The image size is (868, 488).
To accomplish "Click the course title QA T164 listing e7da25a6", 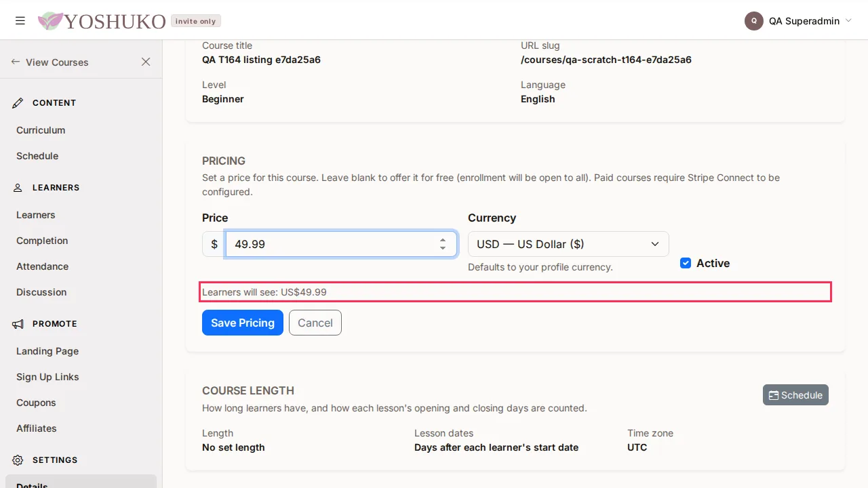I will [x=261, y=60].
